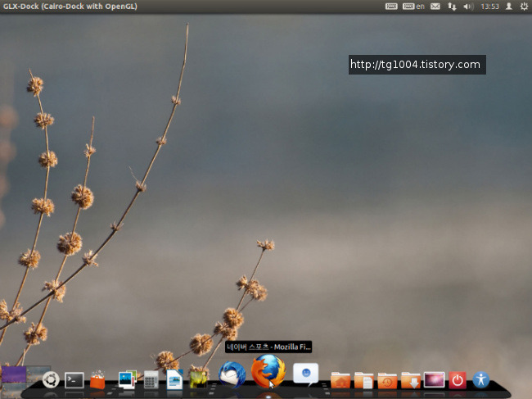This screenshot has height=399, width=532.
Task: Open the system session gear menu in top panel
Action: [524, 7]
